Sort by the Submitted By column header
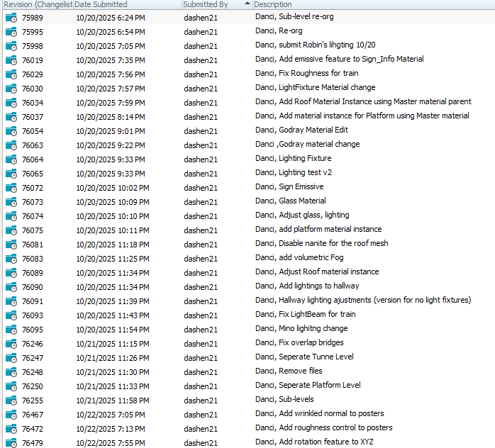This screenshot has height=448, width=495. tap(217, 4)
